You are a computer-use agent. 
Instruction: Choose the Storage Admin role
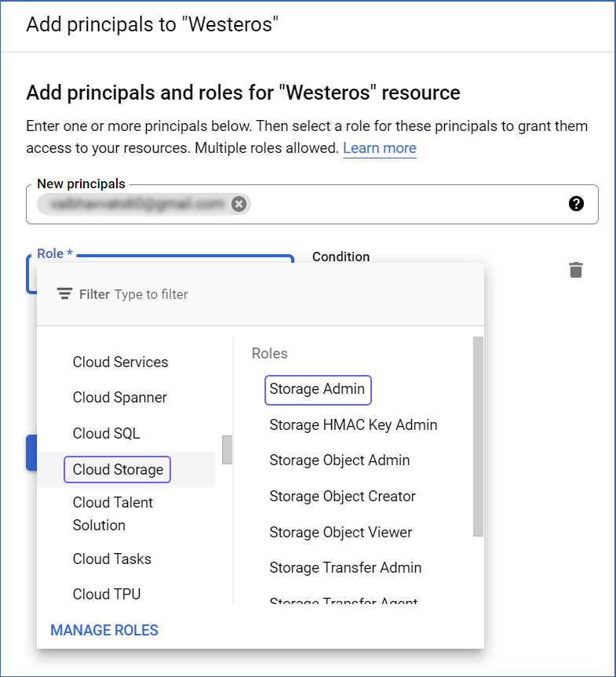click(318, 390)
